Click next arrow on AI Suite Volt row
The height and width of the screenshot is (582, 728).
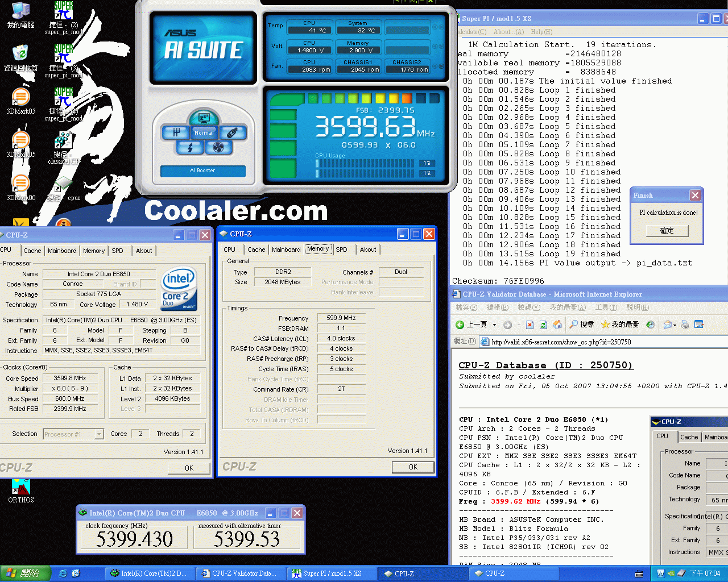442,47
